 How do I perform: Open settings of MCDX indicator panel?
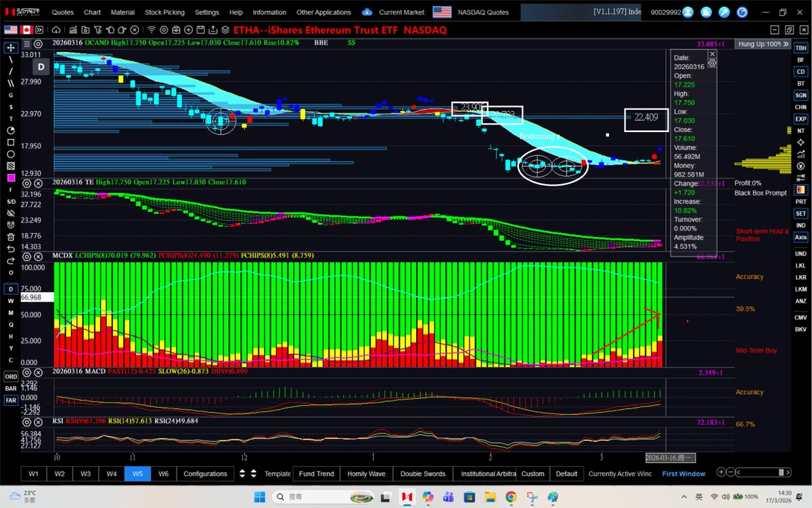coord(26,257)
